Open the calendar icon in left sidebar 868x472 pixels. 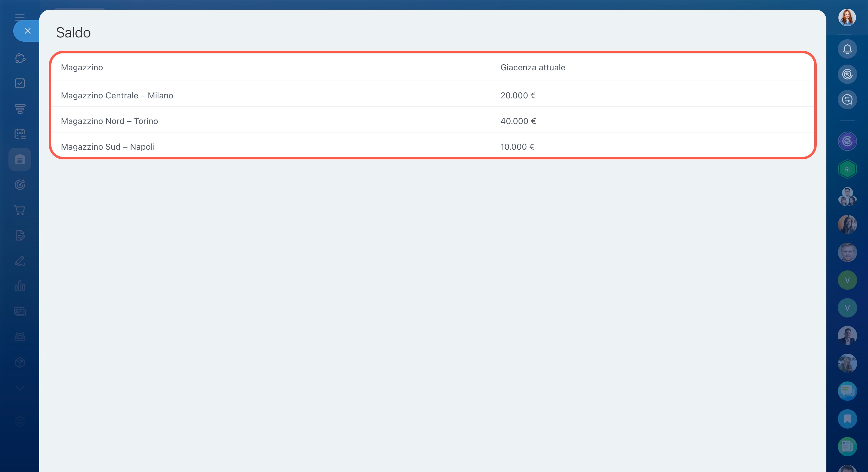click(x=20, y=134)
